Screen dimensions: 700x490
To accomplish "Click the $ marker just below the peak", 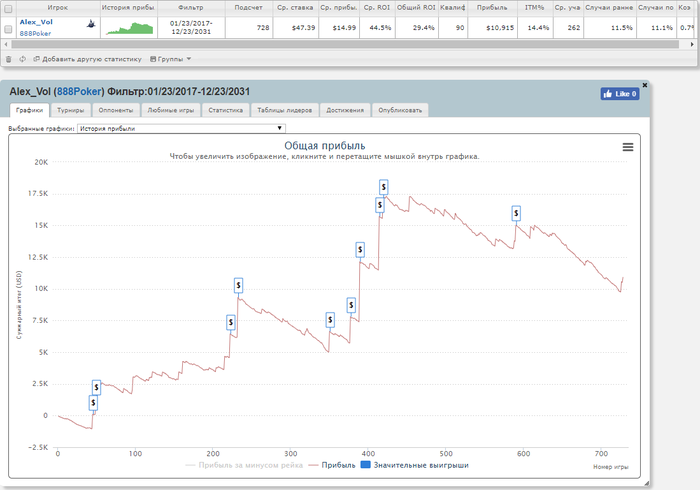I will click(380, 205).
